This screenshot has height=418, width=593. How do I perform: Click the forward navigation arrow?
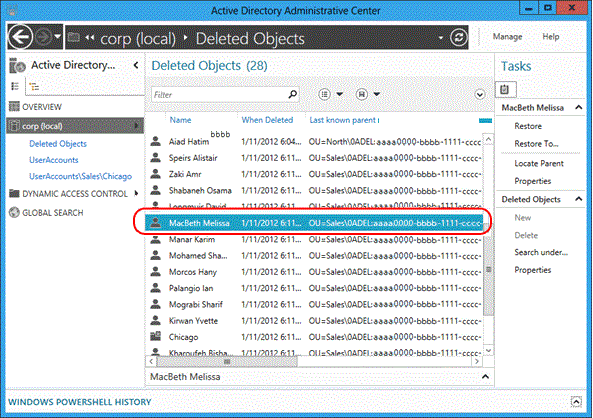point(43,37)
